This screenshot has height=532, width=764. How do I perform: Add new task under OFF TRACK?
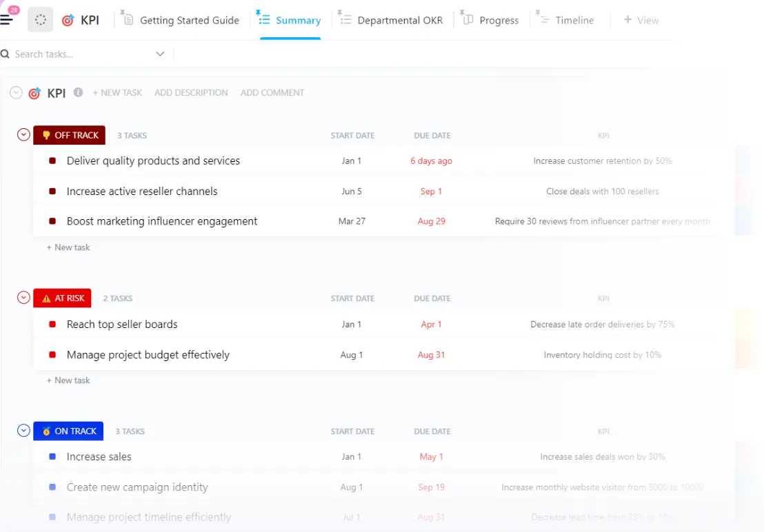[68, 247]
